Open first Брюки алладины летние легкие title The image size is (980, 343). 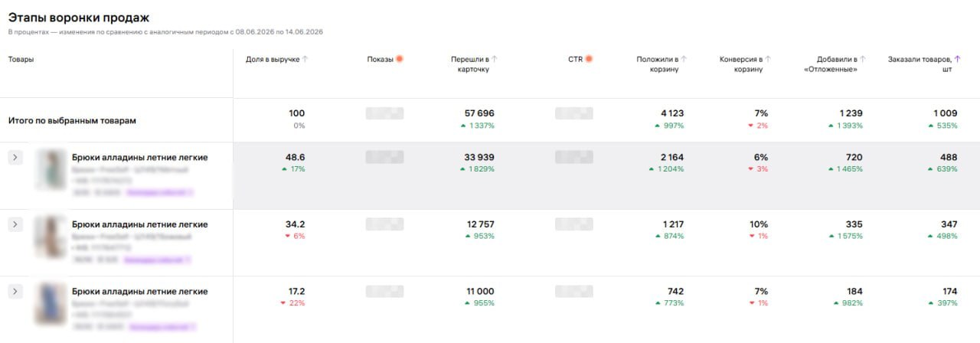[140, 158]
